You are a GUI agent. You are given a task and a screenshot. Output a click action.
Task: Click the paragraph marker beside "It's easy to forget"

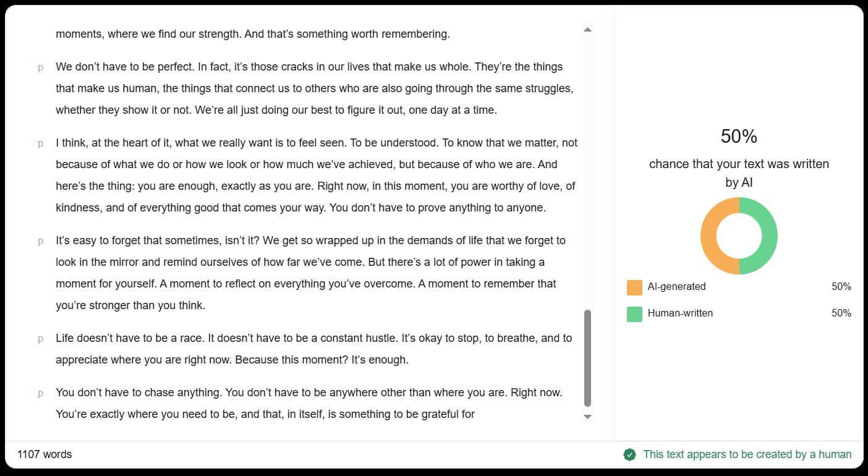click(x=41, y=241)
